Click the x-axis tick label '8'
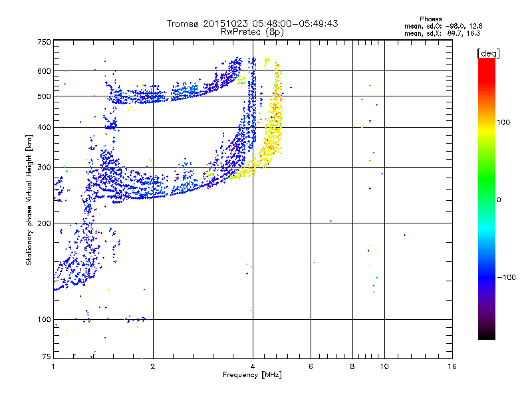 tap(352, 366)
